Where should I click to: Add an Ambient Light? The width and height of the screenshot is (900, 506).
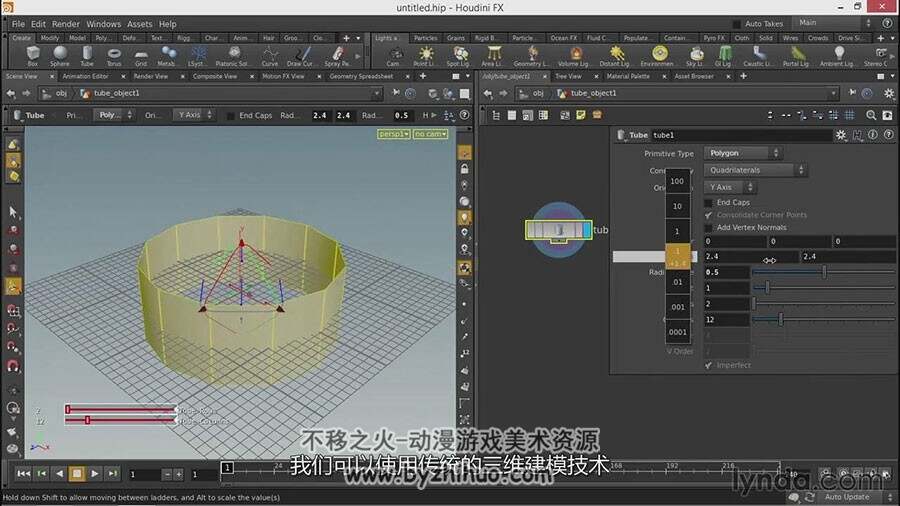(837, 56)
